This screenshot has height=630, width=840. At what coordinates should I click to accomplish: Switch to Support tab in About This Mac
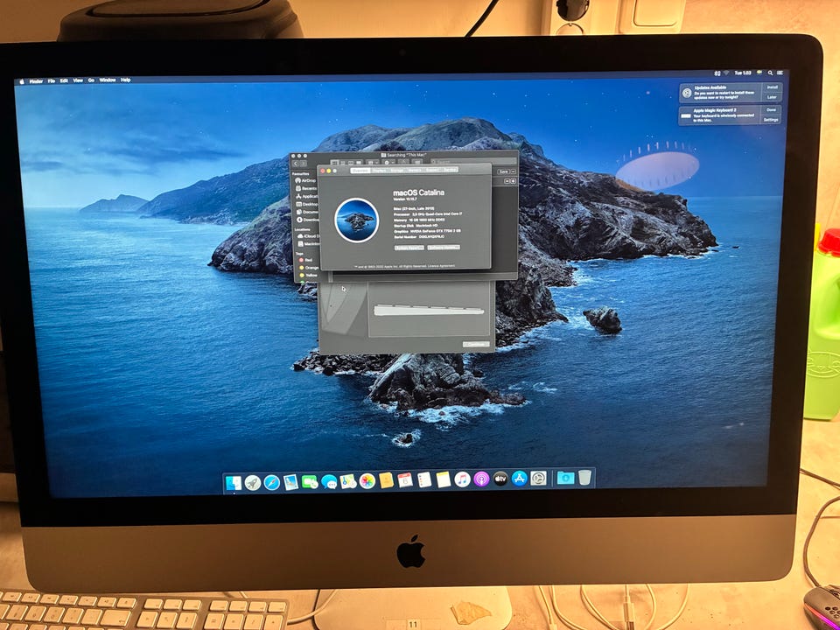tap(432, 171)
